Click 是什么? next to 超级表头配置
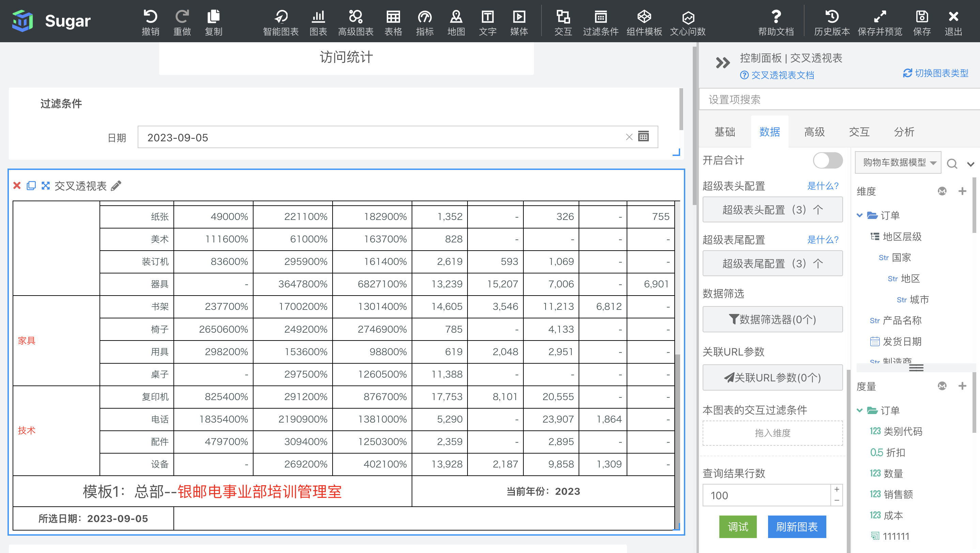 tap(823, 186)
